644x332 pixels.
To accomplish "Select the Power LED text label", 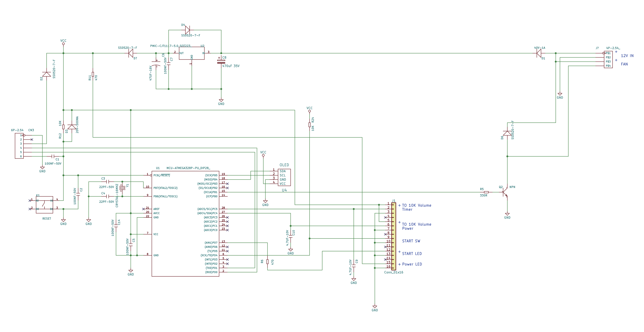I will click(x=412, y=264).
